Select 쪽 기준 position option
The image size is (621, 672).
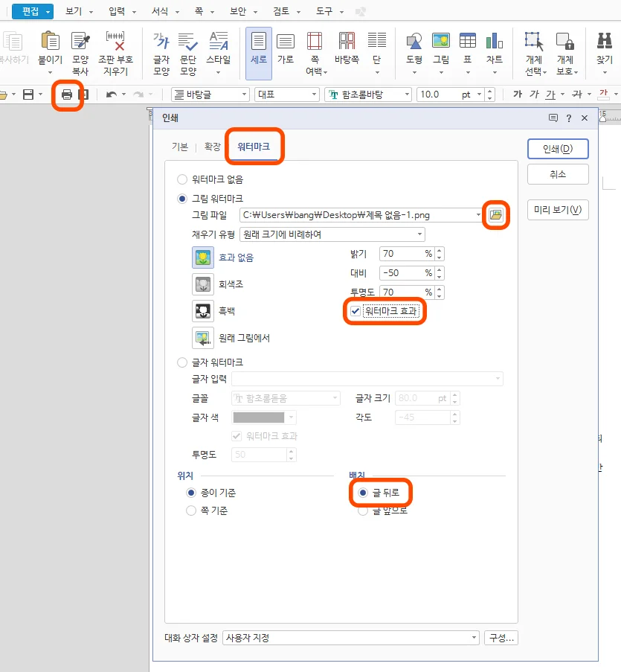coord(191,511)
